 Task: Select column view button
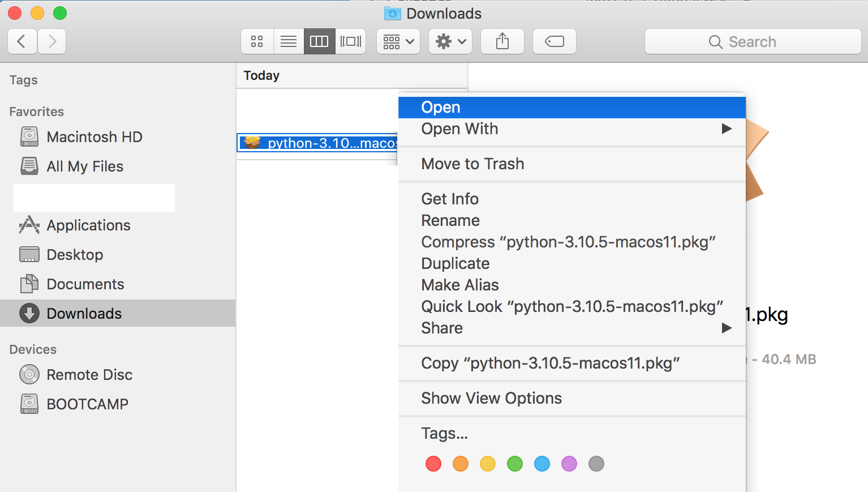pyautogui.click(x=319, y=41)
